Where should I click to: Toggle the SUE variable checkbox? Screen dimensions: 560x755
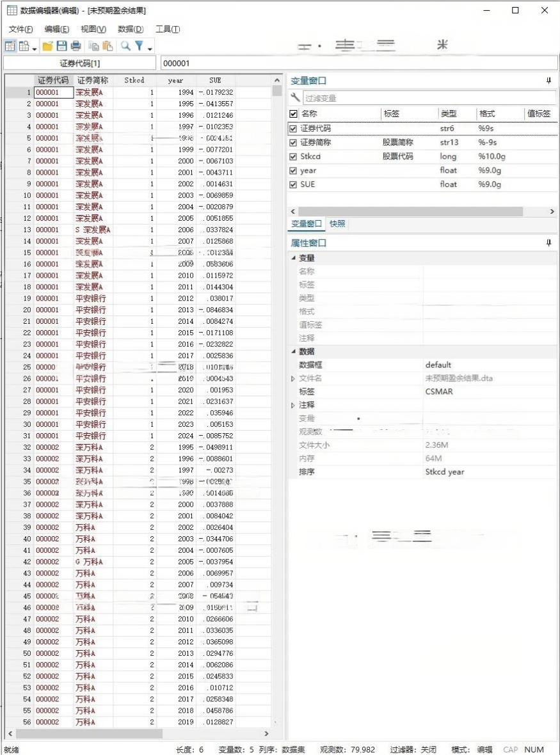tap(293, 185)
